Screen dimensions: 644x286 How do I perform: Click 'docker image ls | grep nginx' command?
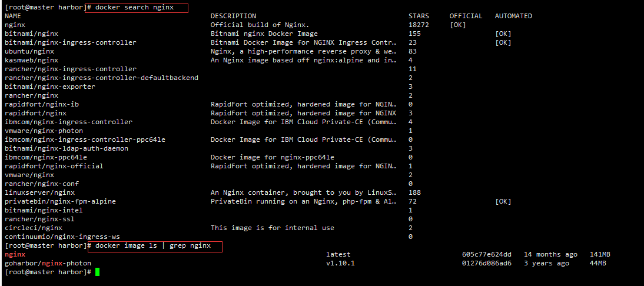tap(153, 246)
